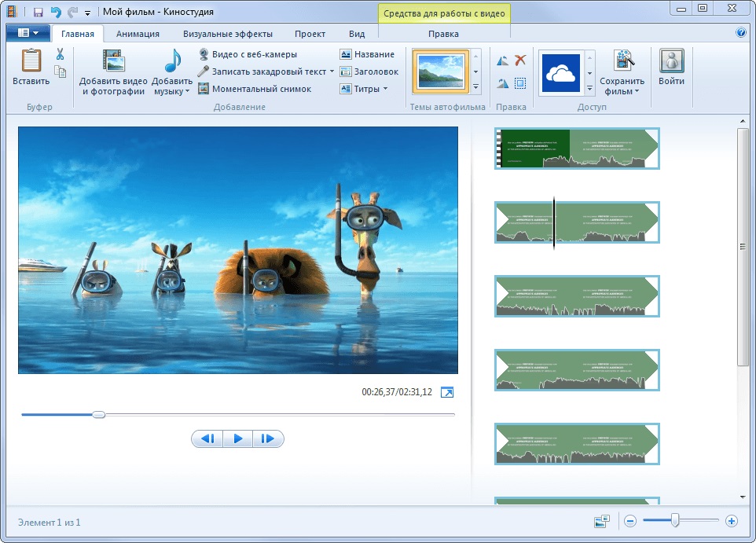Open OneDrive cloud sharing icon
Image resolution: width=756 pixels, height=543 pixels.
pos(560,74)
